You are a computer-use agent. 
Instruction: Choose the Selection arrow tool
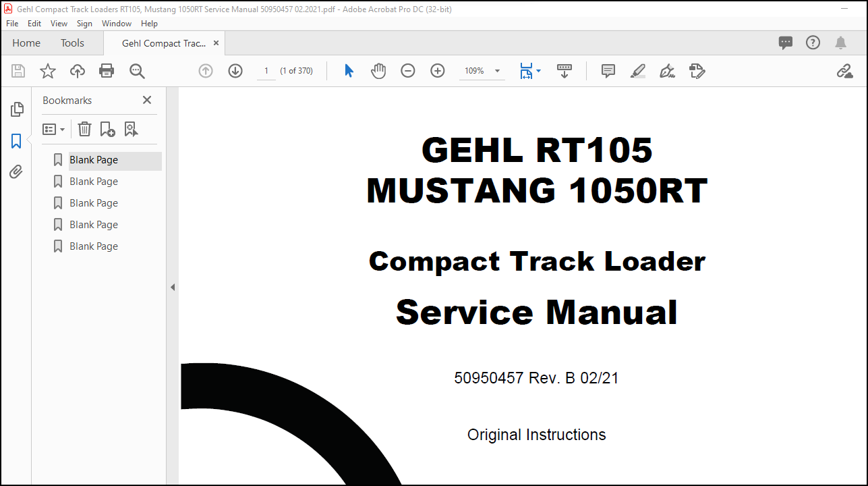coord(349,71)
